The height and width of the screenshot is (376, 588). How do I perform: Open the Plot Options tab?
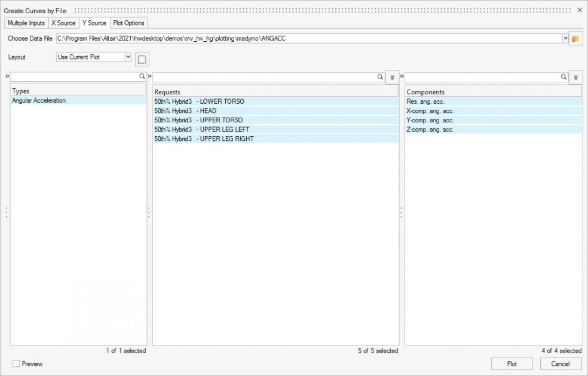(x=128, y=23)
